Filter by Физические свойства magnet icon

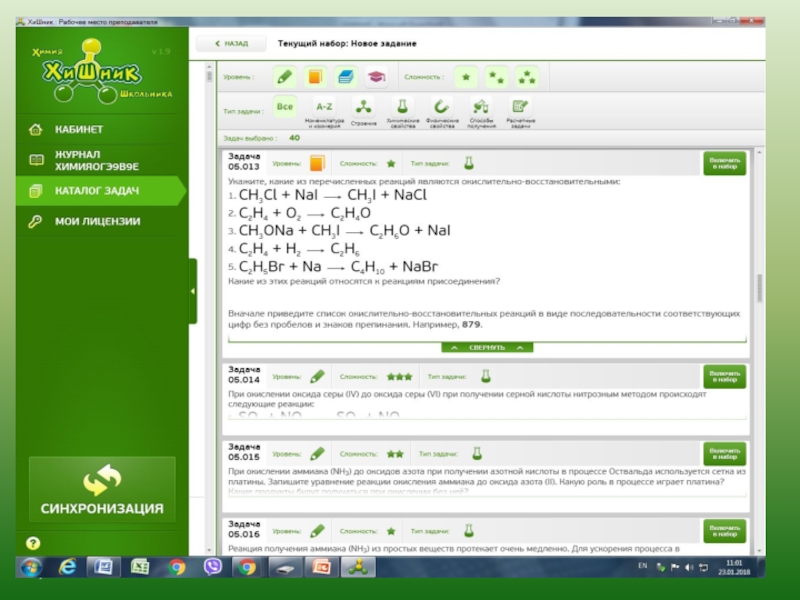coord(441,112)
